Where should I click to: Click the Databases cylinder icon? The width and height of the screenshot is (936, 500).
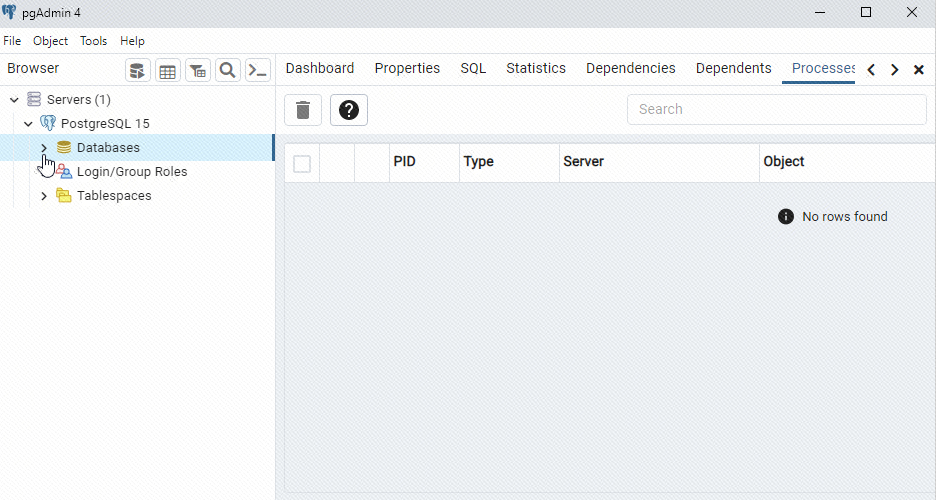click(64, 147)
